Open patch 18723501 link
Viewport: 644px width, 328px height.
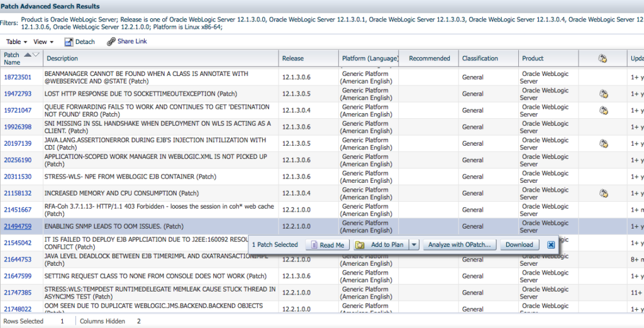tap(18, 77)
